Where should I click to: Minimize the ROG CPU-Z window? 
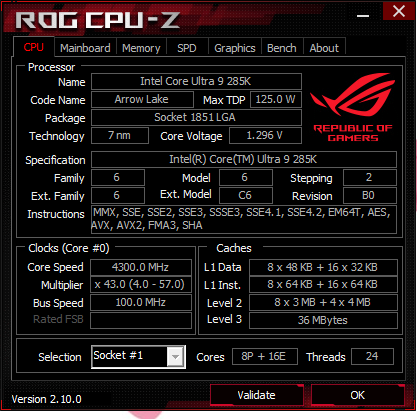tap(363, 15)
